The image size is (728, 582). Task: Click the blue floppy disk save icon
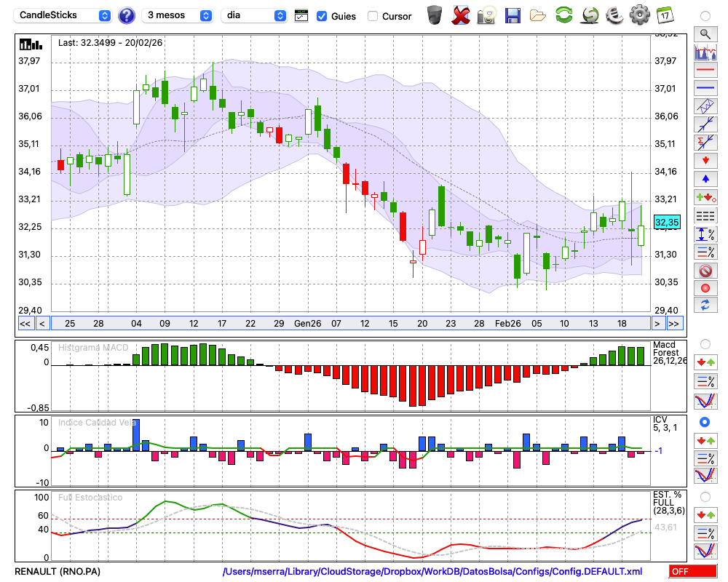[x=513, y=15]
